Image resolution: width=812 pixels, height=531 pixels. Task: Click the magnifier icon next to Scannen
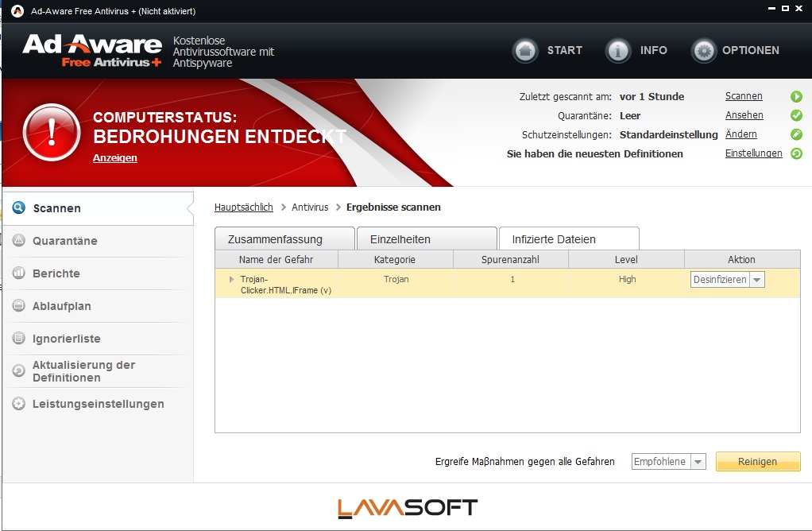pos(18,207)
